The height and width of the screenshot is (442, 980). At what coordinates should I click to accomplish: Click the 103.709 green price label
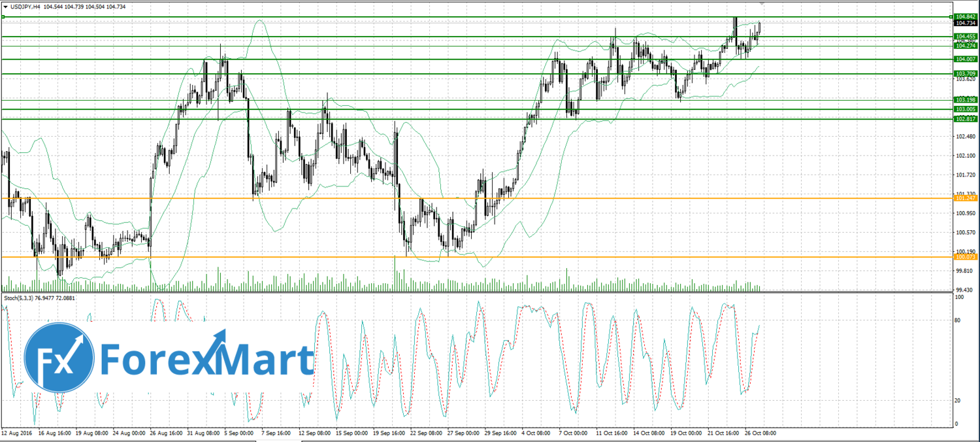965,73
